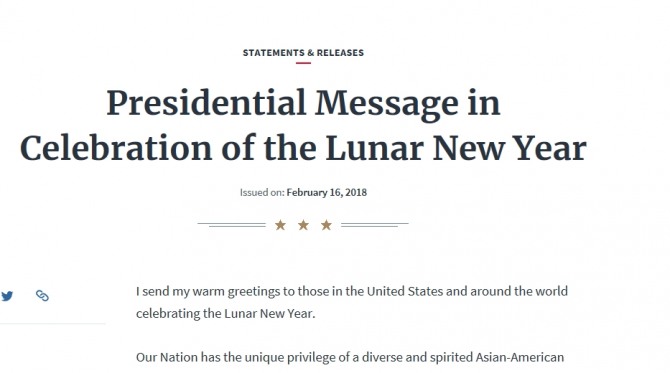Click the 'Our Nation has the unique' paragraph

(350, 357)
